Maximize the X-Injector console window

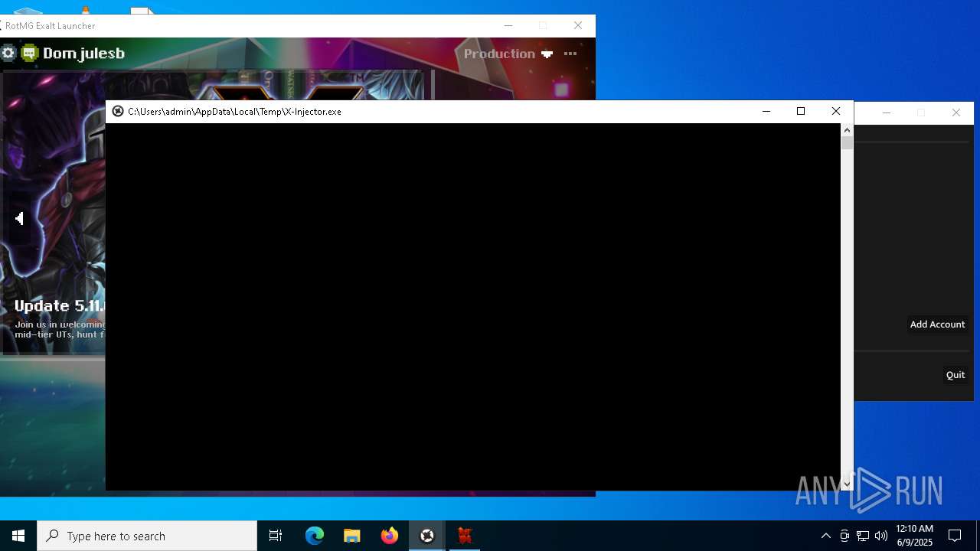(801, 111)
